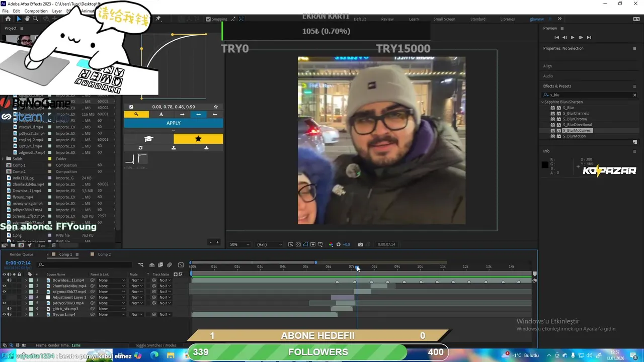644x362 pixels.
Task: Click the Play button in the Preview panel
Action: point(572,37)
